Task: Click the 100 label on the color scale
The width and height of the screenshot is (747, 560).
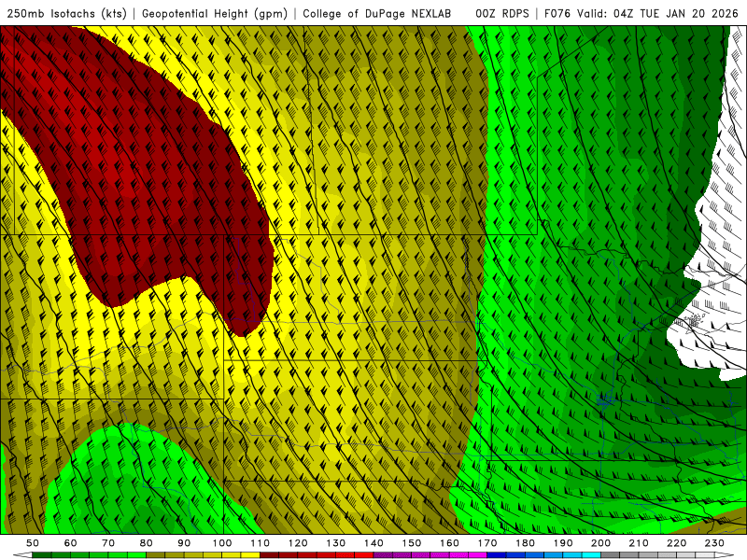Action: 222,543
